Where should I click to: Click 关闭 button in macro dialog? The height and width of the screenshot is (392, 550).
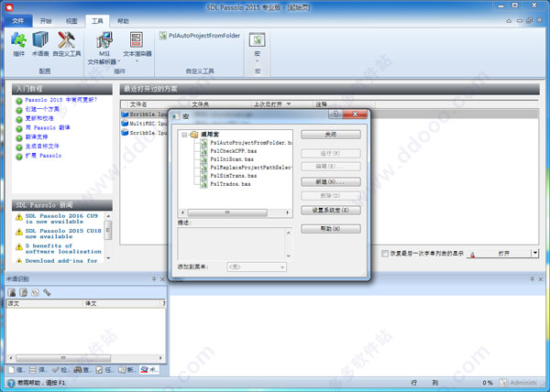[x=331, y=135]
